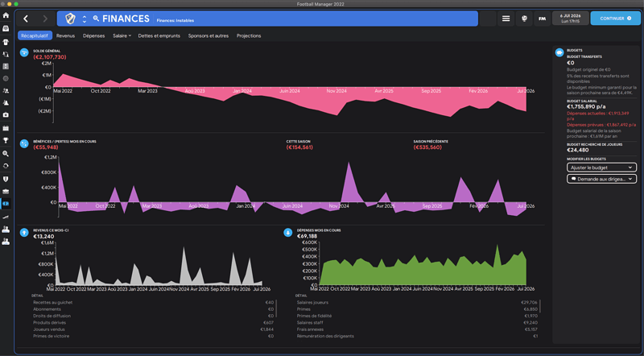Click the FM logo button in top bar
644x356 pixels.
click(543, 18)
